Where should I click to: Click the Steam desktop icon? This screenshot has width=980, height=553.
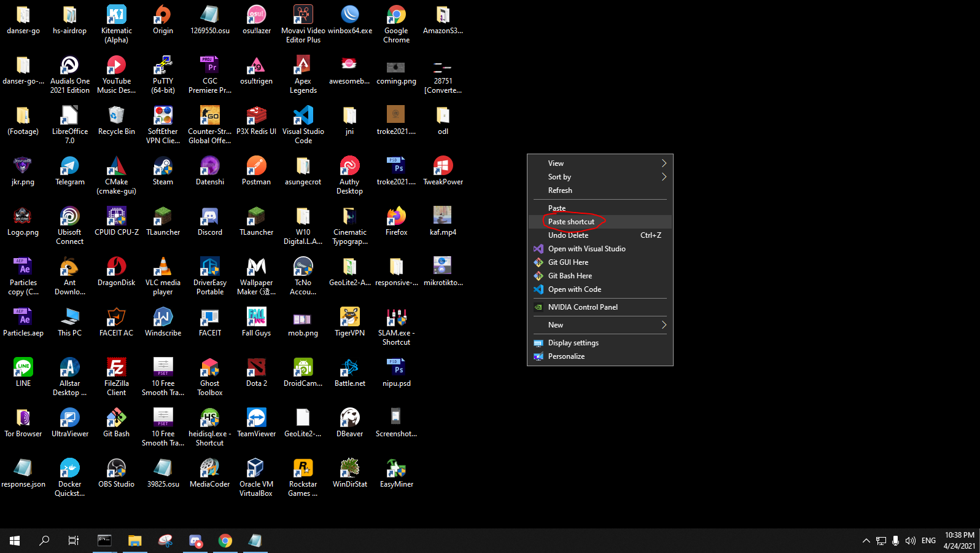coord(163,171)
